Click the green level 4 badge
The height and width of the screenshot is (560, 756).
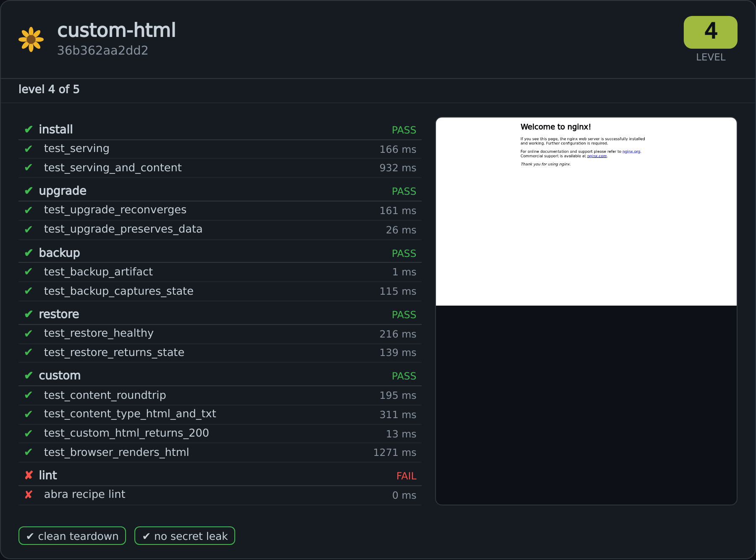[x=711, y=32]
